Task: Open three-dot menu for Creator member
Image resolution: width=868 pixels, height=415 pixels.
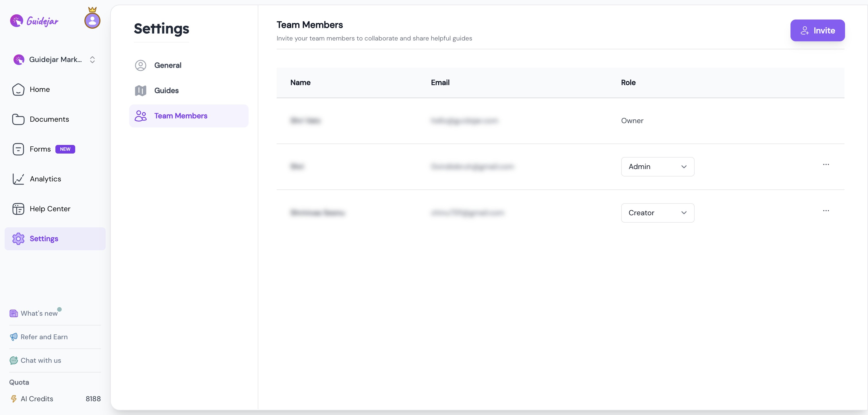Action: 826,211
